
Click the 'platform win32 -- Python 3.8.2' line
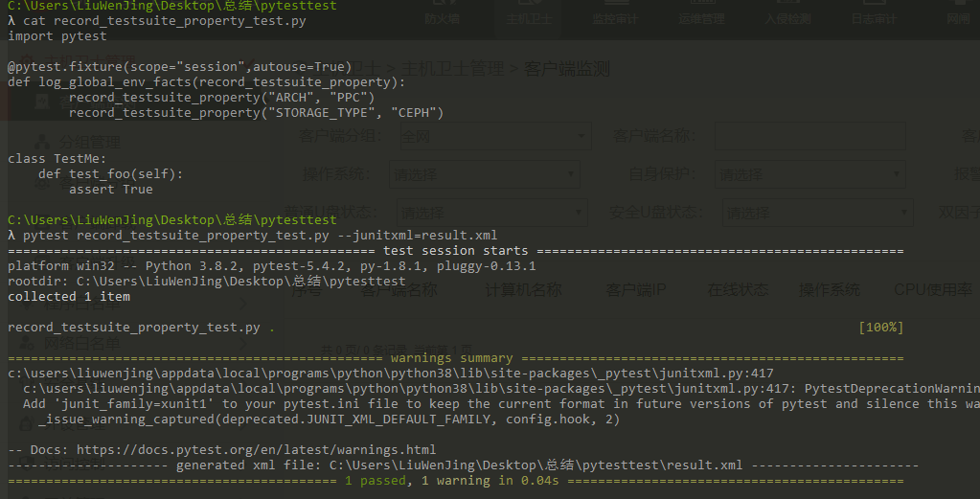272,266
